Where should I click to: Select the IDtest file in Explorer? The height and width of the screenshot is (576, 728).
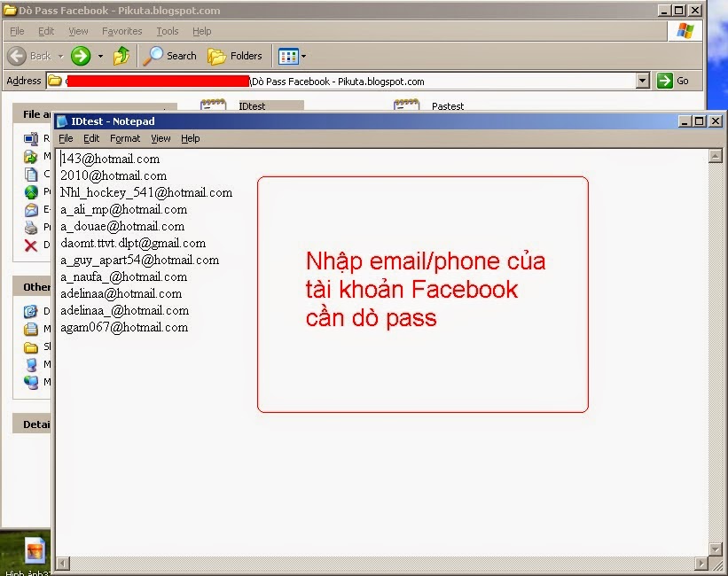pos(252,105)
